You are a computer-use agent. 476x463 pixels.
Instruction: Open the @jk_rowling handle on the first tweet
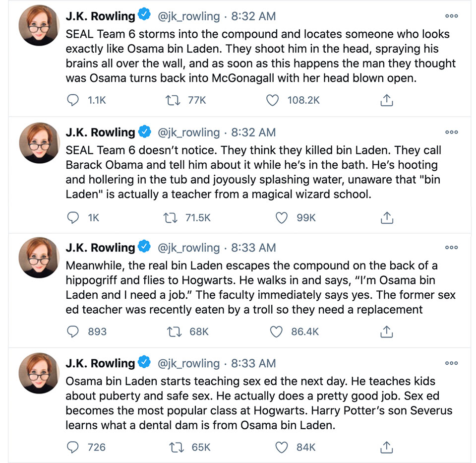tap(188, 16)
